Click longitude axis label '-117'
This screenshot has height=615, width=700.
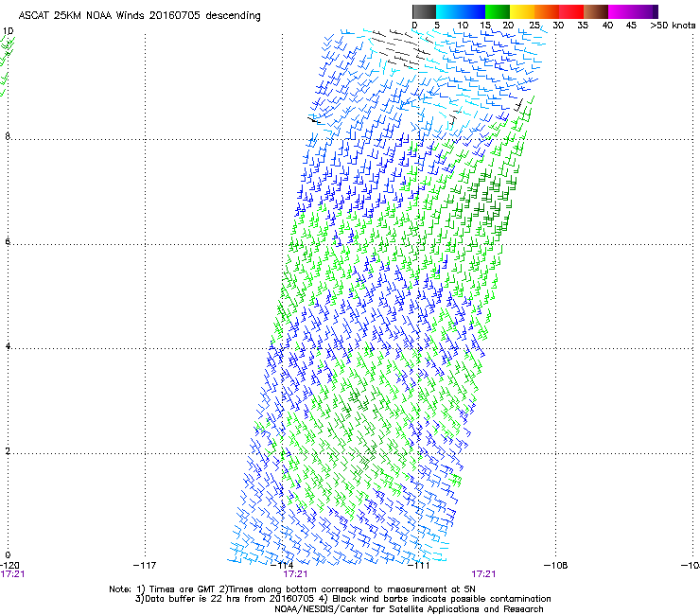[x=145, y=566]
